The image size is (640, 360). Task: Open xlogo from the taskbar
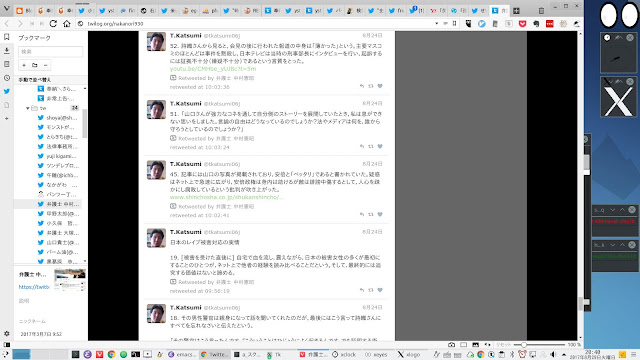point(409,354)
